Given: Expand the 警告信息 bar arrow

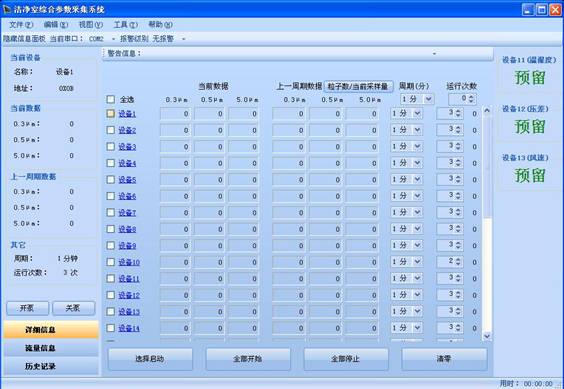Looking at the screenshot, I should pos(434,54).
